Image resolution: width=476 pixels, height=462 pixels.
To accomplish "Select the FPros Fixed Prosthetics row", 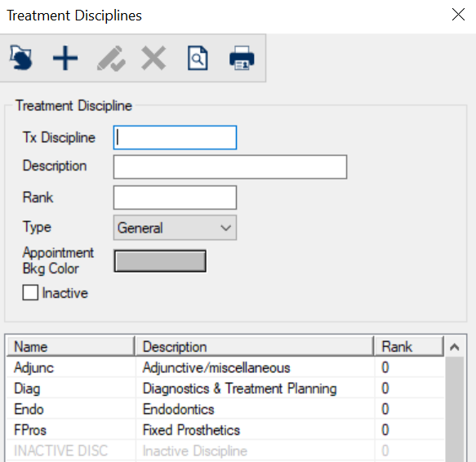I will [x=225, y=430].
